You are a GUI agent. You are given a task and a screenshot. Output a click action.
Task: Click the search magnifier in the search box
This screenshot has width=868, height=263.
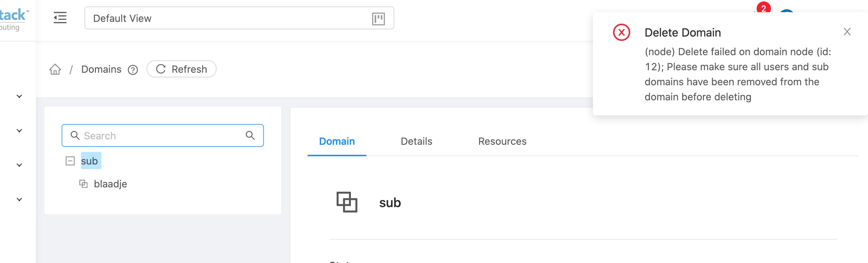click(250, 135)
